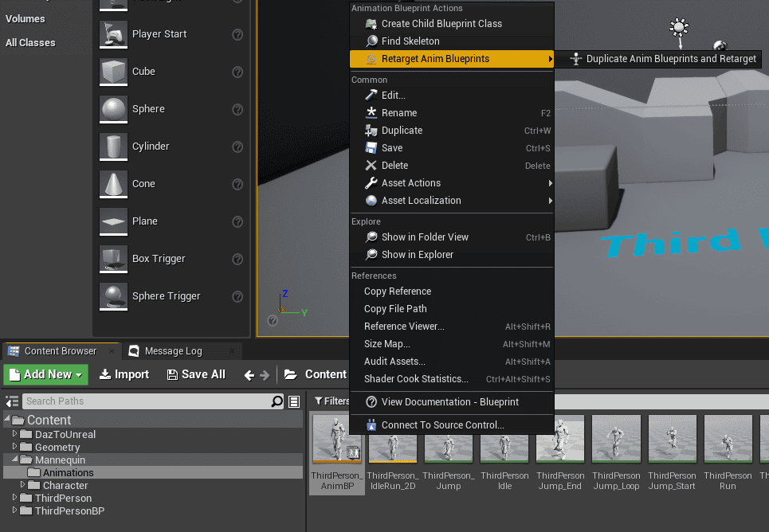Expand the DazToUnreal folder
Screen dimensions: 769x532
[x=14, y=434]
